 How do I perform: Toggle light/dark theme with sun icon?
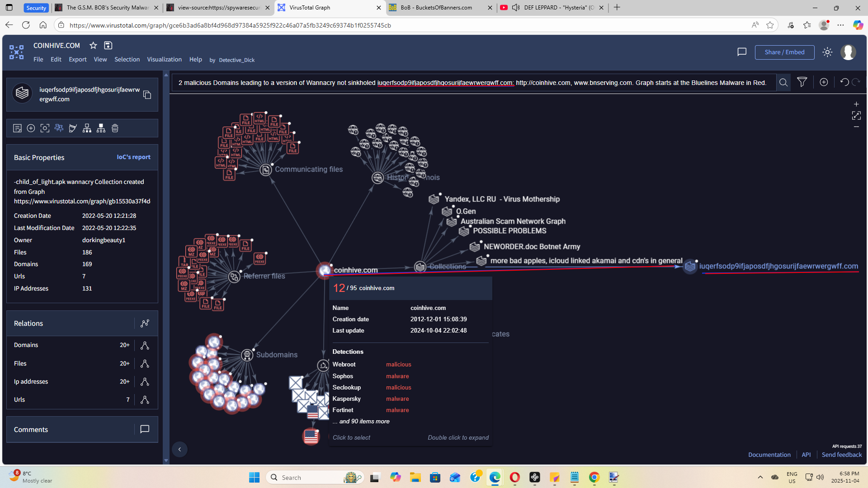(827, 52)
